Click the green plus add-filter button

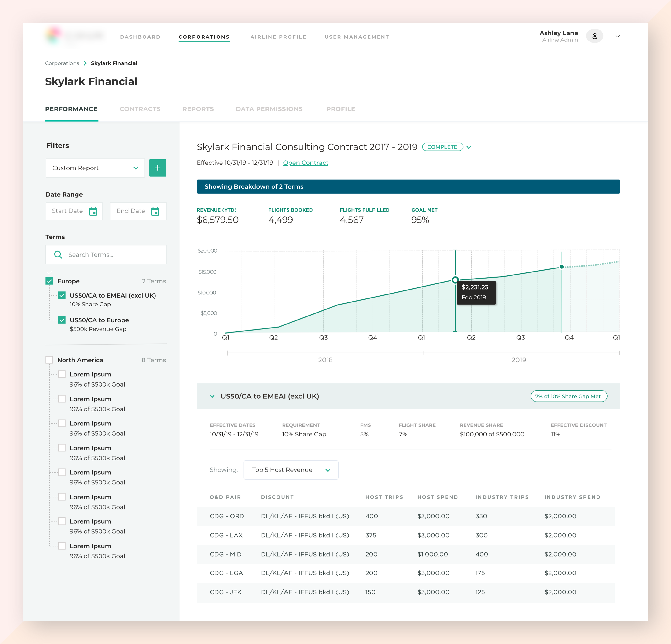pos(158,168)
